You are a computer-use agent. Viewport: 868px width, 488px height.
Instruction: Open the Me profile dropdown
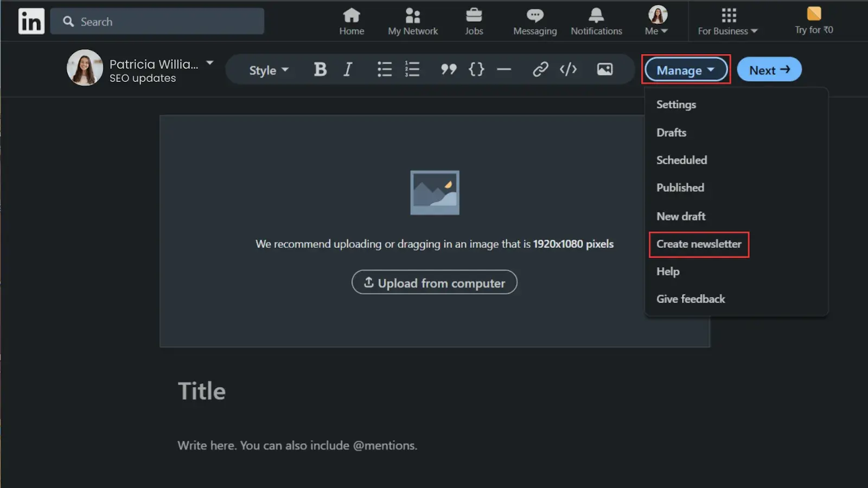[x=656, y=21]
